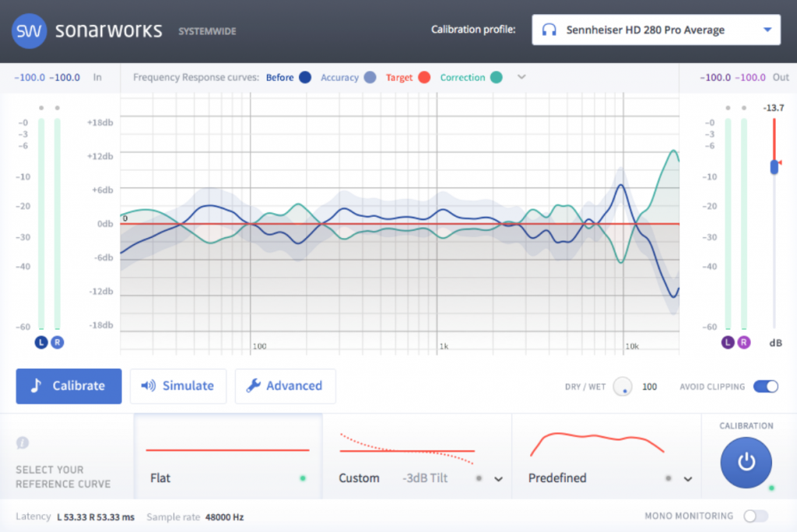Click the output left channel L badge
The image size is (797, 532).
728,342
